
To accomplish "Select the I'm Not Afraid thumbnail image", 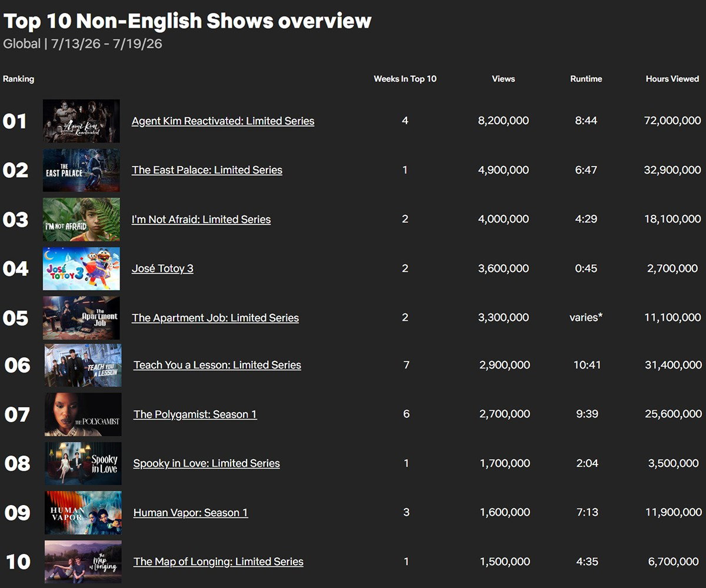I will tap(81, 220).
